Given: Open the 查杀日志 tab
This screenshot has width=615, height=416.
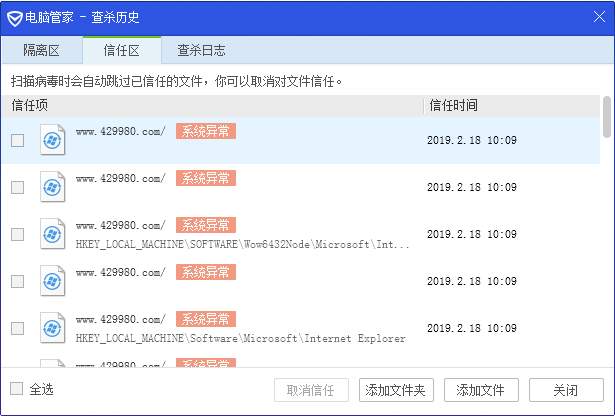Looking at the screenshot, I should coord(201,50).
